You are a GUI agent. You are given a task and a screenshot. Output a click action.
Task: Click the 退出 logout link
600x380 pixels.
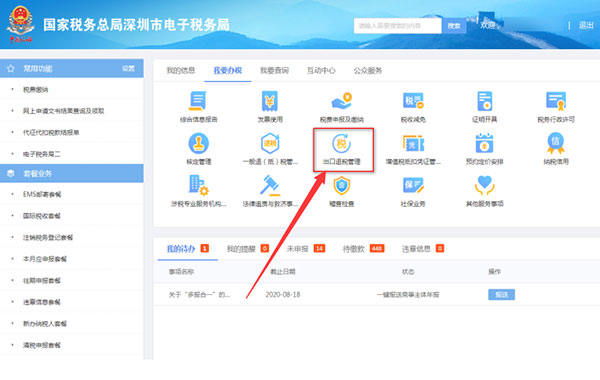tap(586, 25)
